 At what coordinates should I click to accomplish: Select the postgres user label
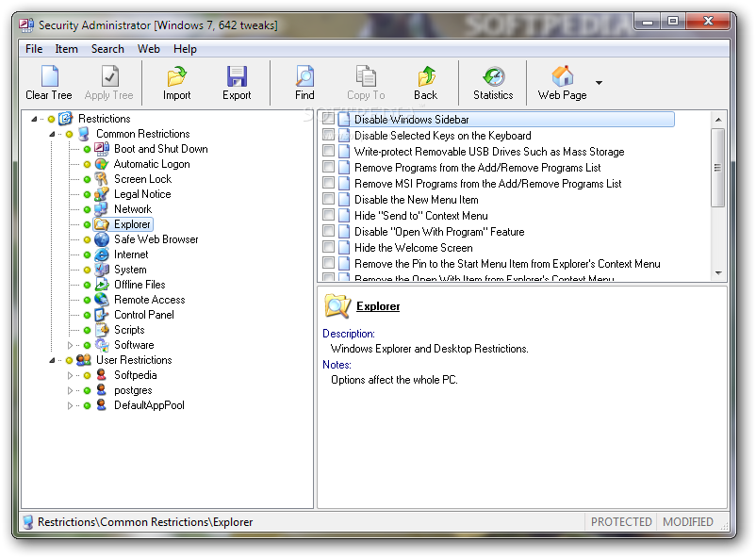(133, 390)
